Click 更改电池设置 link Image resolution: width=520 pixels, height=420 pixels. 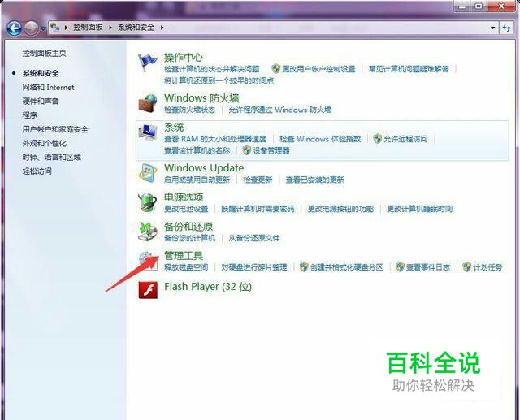tap(186, 209)
